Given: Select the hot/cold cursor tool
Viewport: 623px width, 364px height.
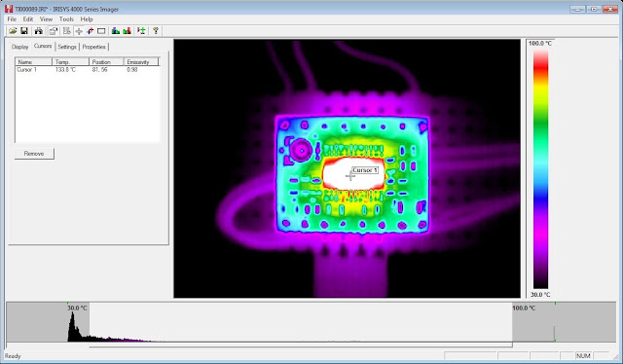Looking at the screenshot, I should (91, 30).
